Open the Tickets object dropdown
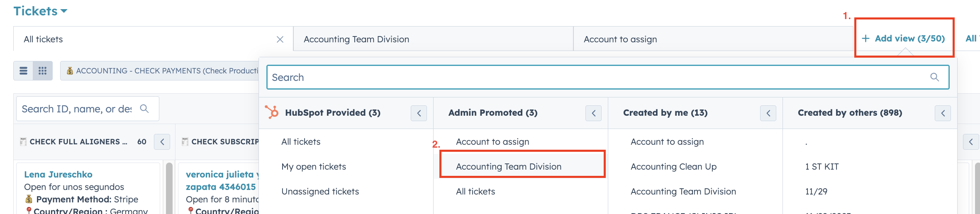Image resolution: width=980 pixels, height=214 pixels. (41, 11)
